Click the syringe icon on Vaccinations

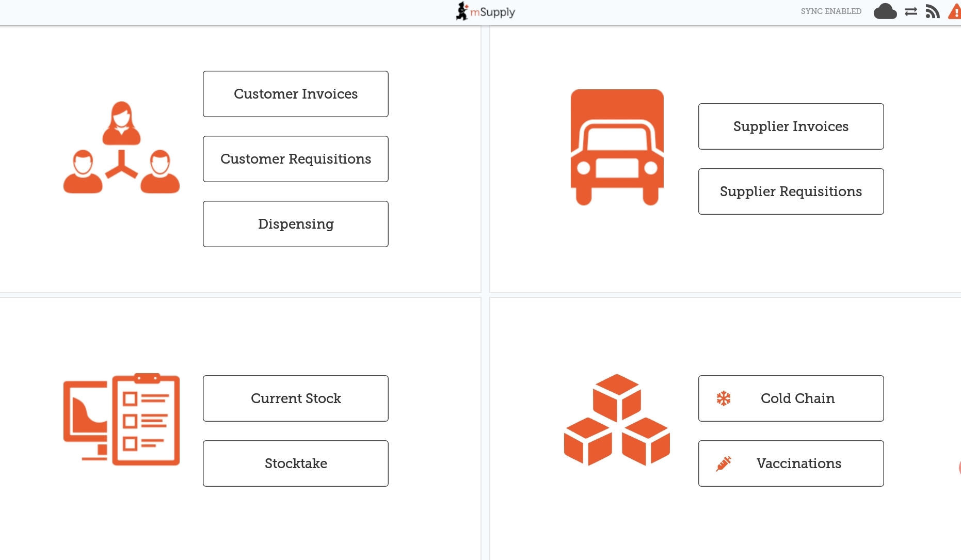click(x=724, y=463)
